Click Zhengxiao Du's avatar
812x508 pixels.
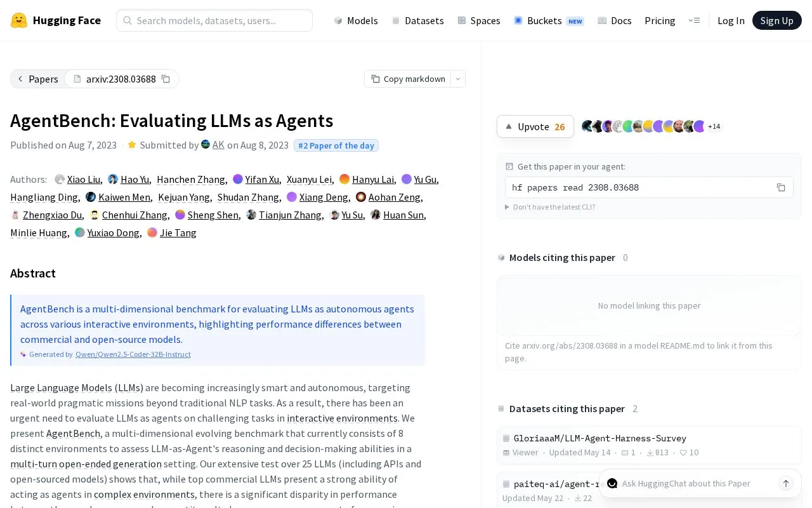(x=15, y=215)
